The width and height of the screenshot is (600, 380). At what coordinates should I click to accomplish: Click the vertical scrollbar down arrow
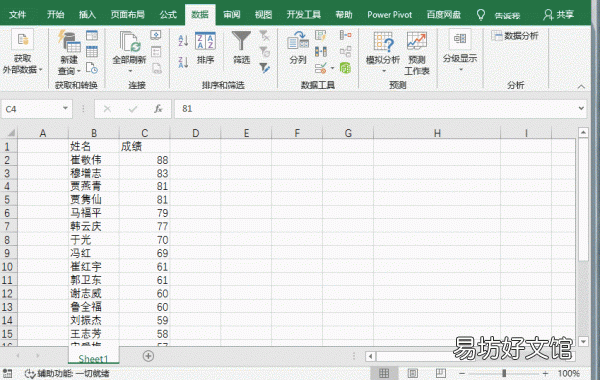coord(583,341)
